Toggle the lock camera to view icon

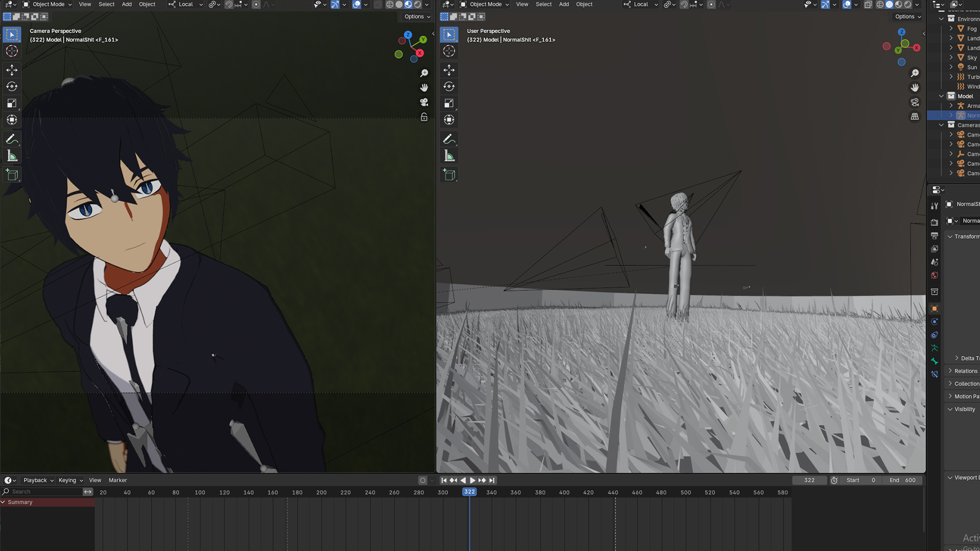pos(424,117)
